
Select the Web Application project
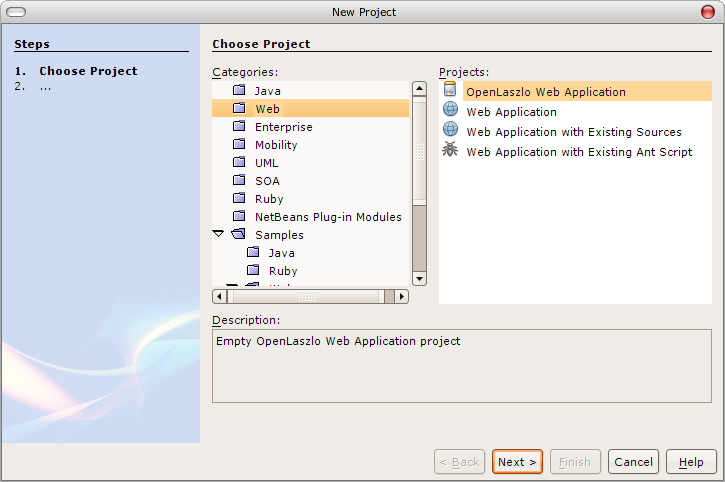(511, 112)
